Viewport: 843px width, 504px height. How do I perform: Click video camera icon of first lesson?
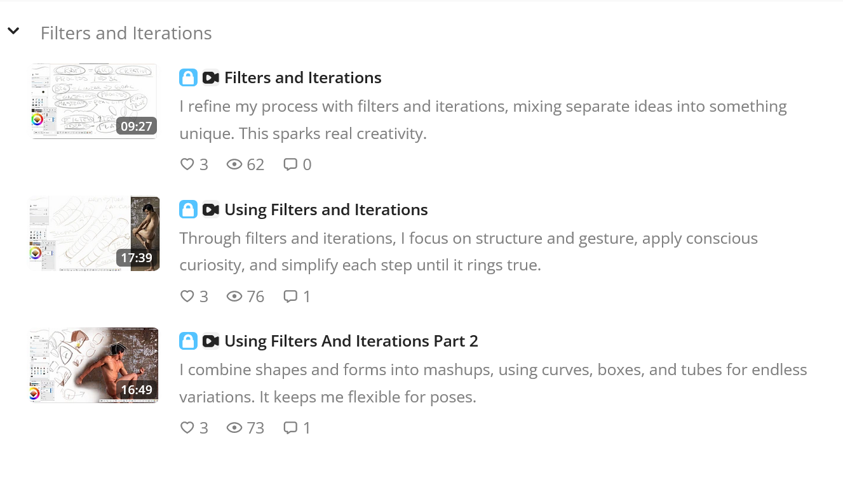coord(210,77)
